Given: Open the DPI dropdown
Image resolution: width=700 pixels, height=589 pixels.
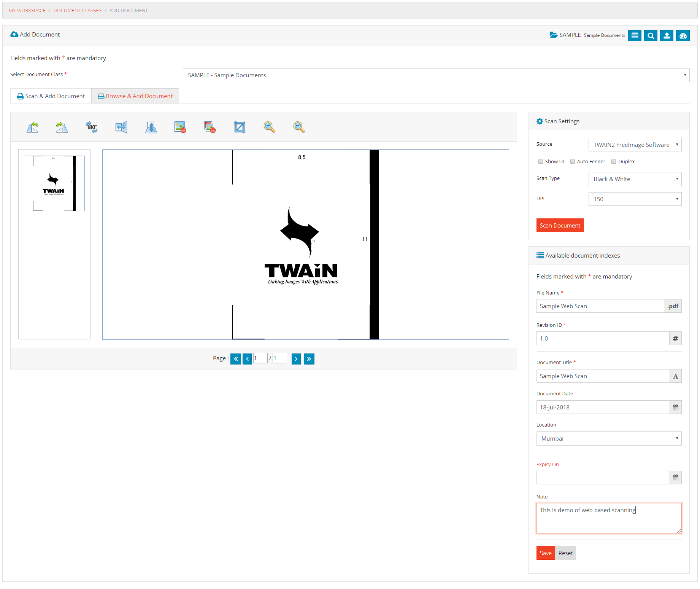Looking at the screenshot, I should coord(635,199).
